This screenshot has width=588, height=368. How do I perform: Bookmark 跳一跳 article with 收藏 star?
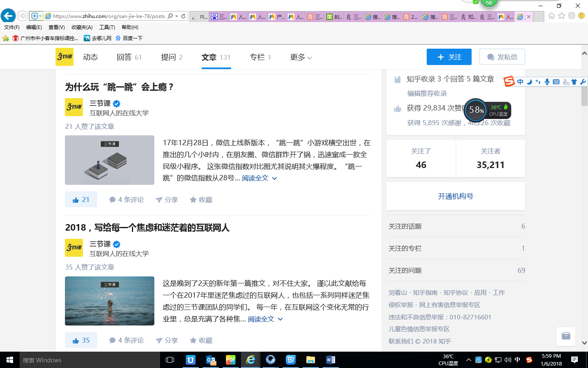(201, 200)
